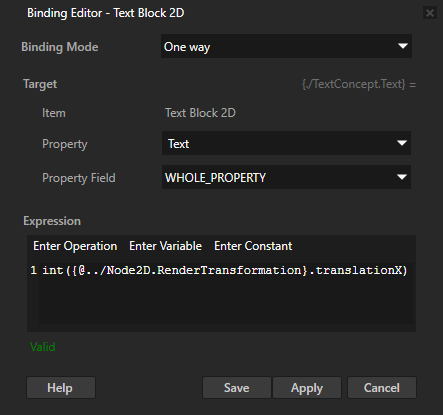Click line number 1 in expression editor
Image resolution: width=443 pixels, height=415 pixels.
point(33,270)
